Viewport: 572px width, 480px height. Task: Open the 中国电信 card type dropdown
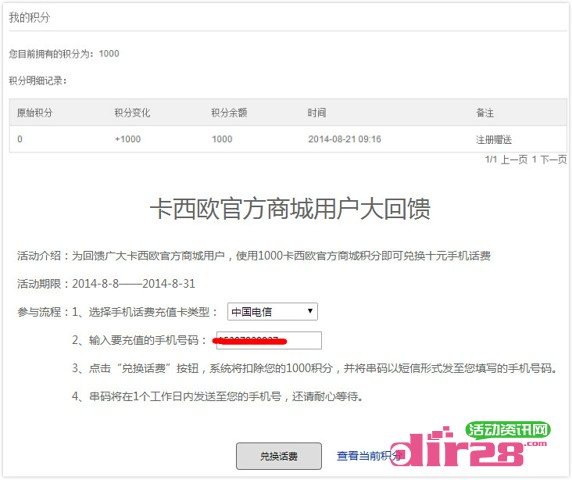click(x=272, y=312)
